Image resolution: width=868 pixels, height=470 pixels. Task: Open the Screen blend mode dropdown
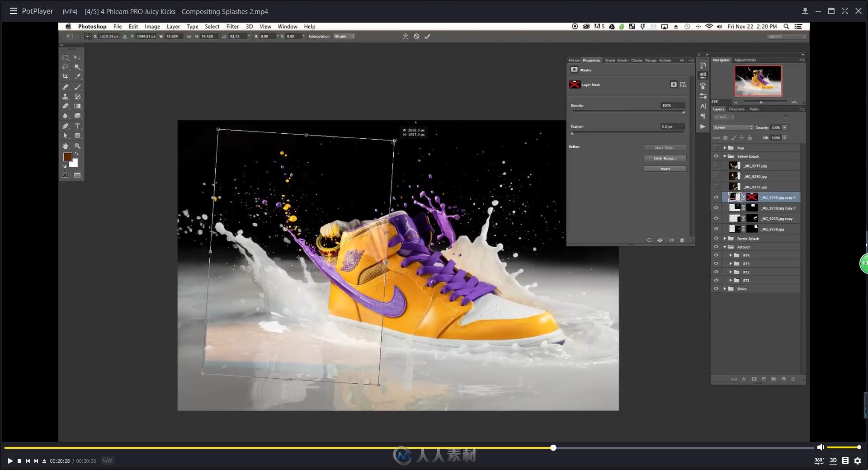tap(733, 127)
